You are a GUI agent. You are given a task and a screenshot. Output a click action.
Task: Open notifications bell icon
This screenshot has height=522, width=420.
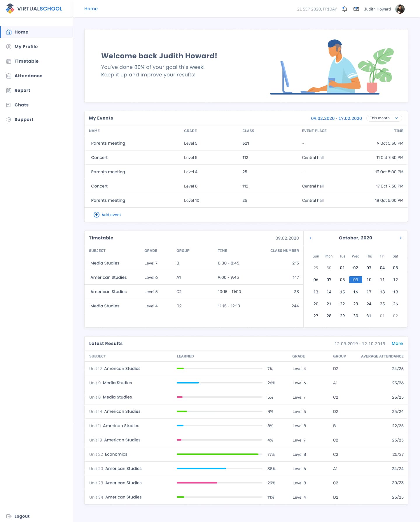pos(345,9)
